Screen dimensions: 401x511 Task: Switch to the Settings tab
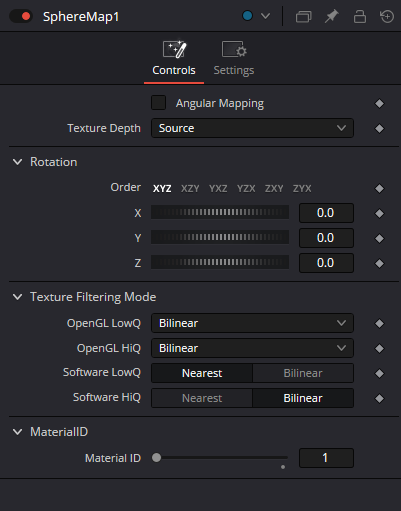(234, 59)
